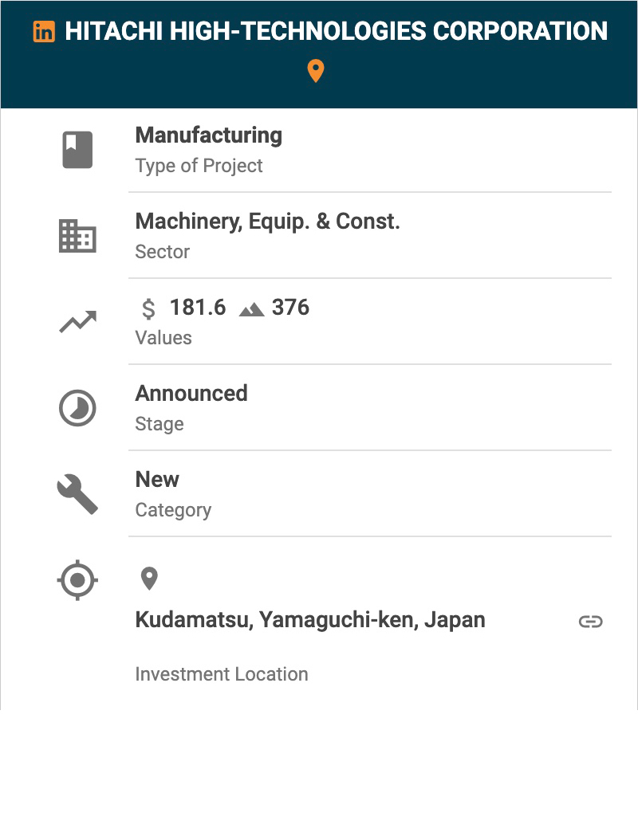Click the crosshair target icon beside location
The height and width of the screenshot is (840, 638).
[77, 580]
